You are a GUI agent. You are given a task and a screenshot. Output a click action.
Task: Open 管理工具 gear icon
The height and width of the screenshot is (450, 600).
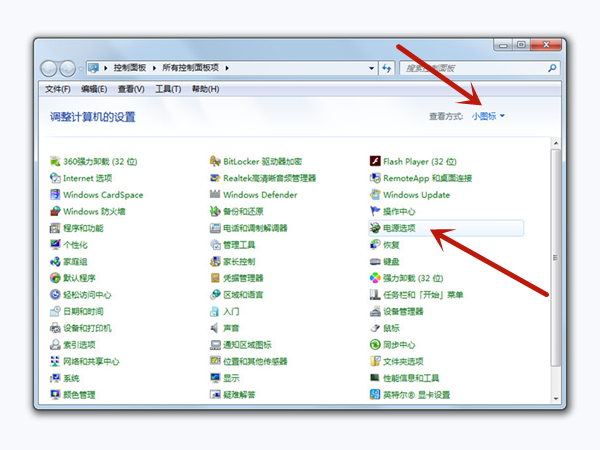[x=215, y=245]
